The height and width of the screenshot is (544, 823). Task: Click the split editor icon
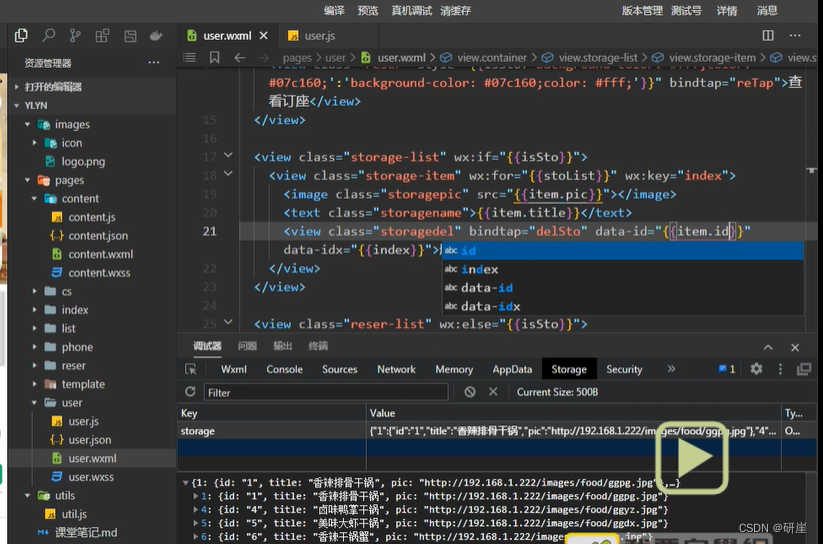pyautogui.click(x=768, y=36)
